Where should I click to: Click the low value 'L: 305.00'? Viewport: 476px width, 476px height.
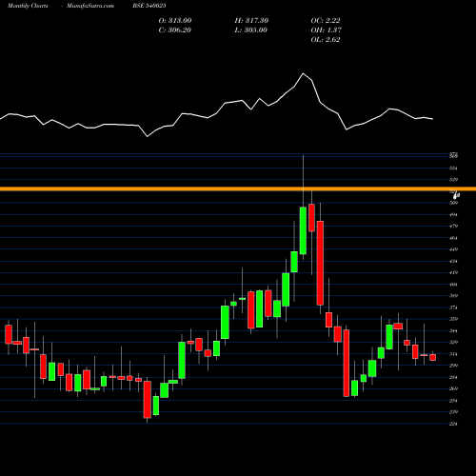coord(250,30)
